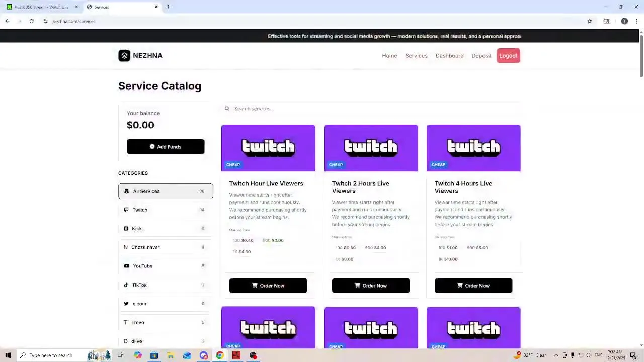The width and height of the screenshot is (644, 362).
Task: Show hidden tray icons chevron
Action: point(556,355)
